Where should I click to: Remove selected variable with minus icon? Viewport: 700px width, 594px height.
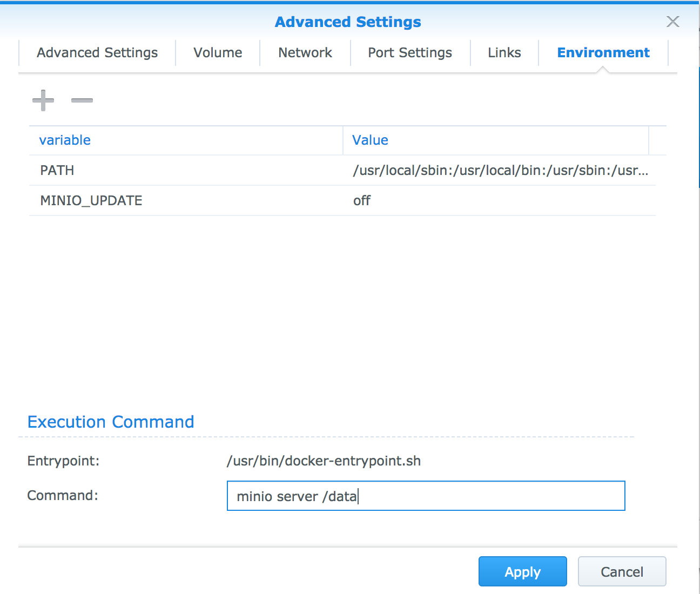pos(82,100)
